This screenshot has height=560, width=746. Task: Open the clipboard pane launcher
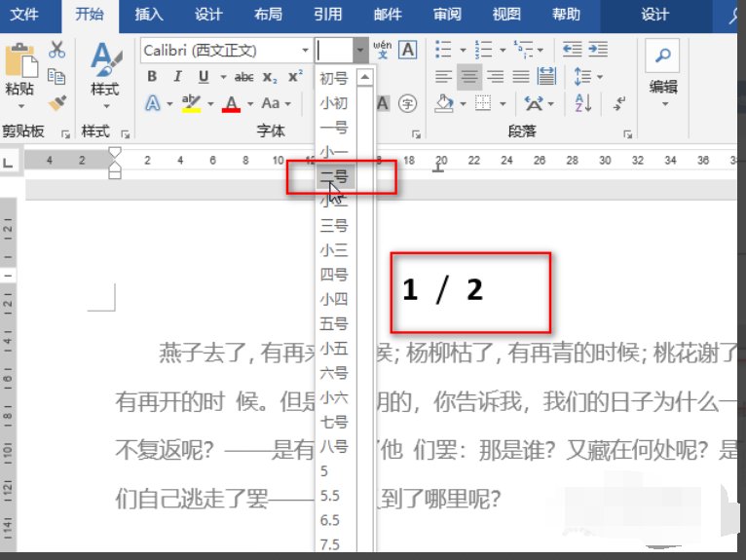pyautogui.click(x=65, y=134)
